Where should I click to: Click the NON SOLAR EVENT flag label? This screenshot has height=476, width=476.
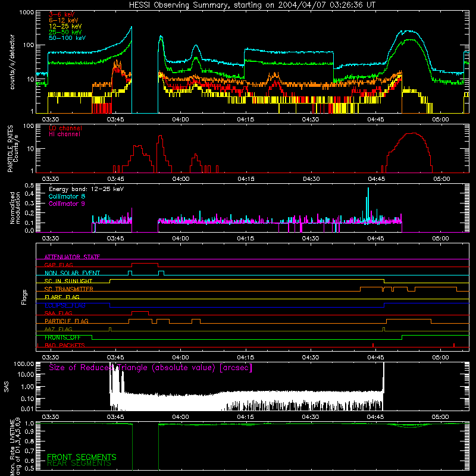pos(72,273)
